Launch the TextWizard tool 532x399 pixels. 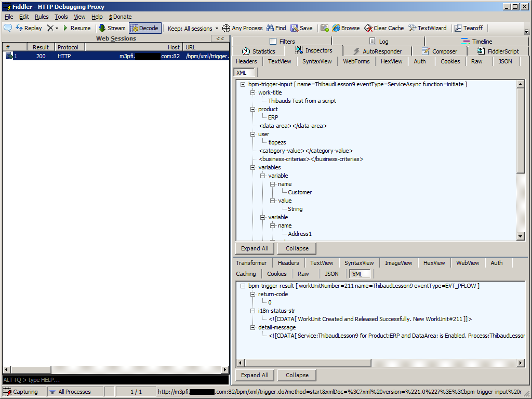413,28
